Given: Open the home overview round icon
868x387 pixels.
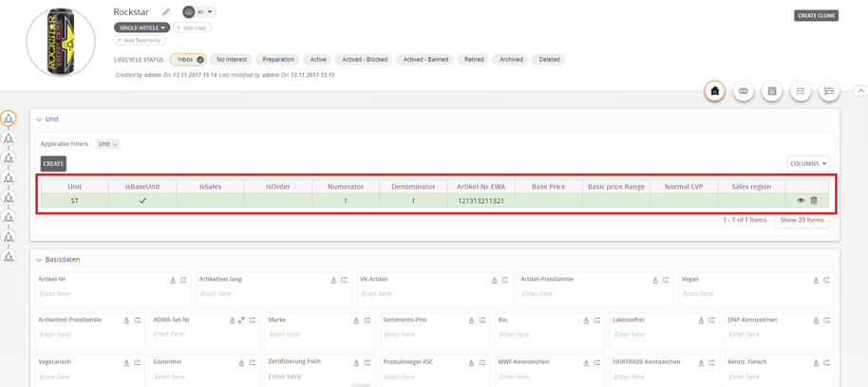Looking at the screenshot, I should coord(715,92).
